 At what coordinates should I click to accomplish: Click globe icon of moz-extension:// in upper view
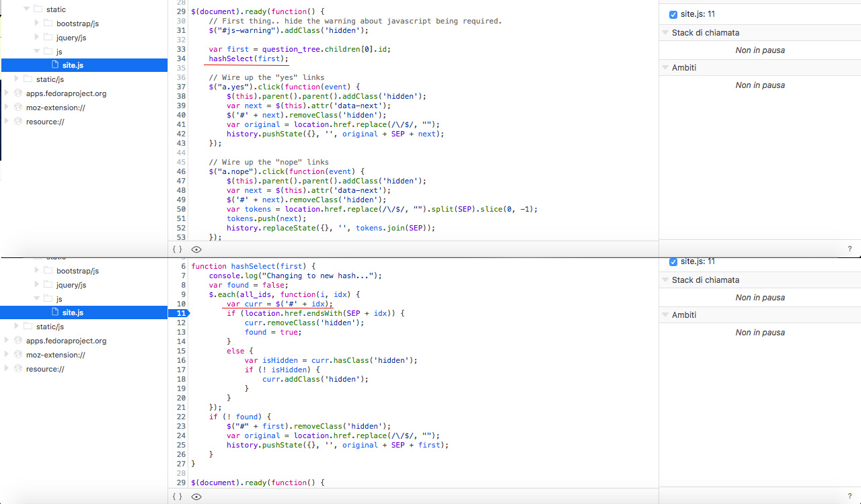point(18,108)
